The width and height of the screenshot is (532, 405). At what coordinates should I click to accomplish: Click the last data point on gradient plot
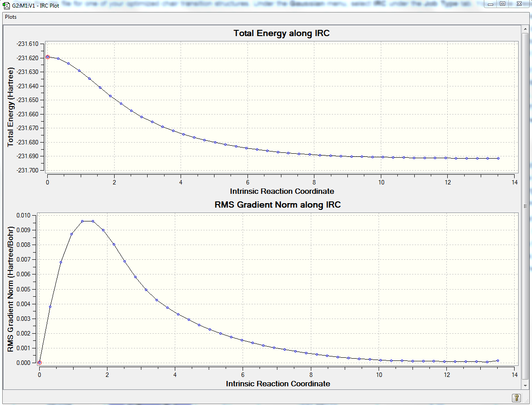click(498, 360)
